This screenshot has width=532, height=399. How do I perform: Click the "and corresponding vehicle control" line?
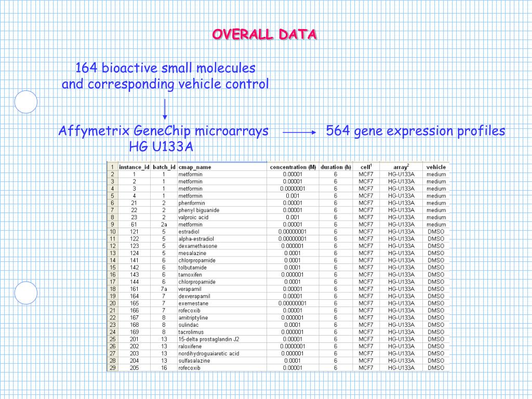165,84
